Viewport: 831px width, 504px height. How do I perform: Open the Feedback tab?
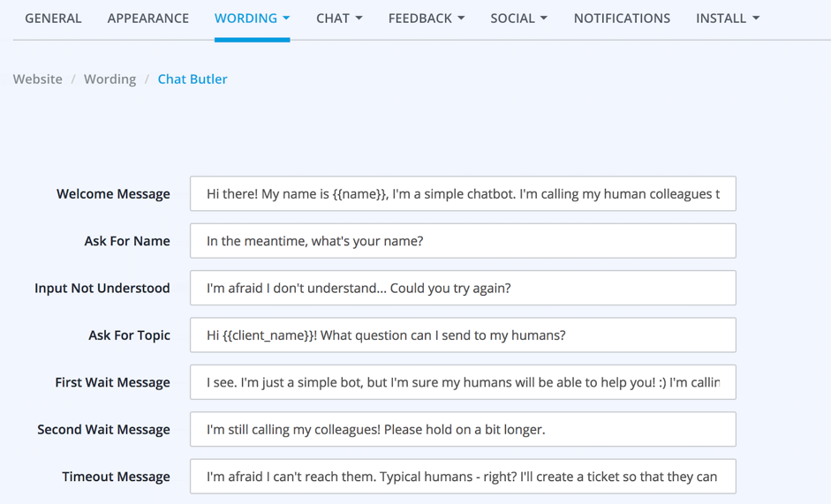coord(420,19)
